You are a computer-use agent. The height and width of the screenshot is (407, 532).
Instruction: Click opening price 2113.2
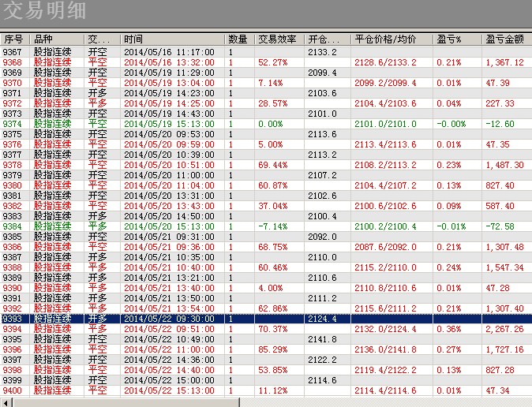click(x=322, y=155)
